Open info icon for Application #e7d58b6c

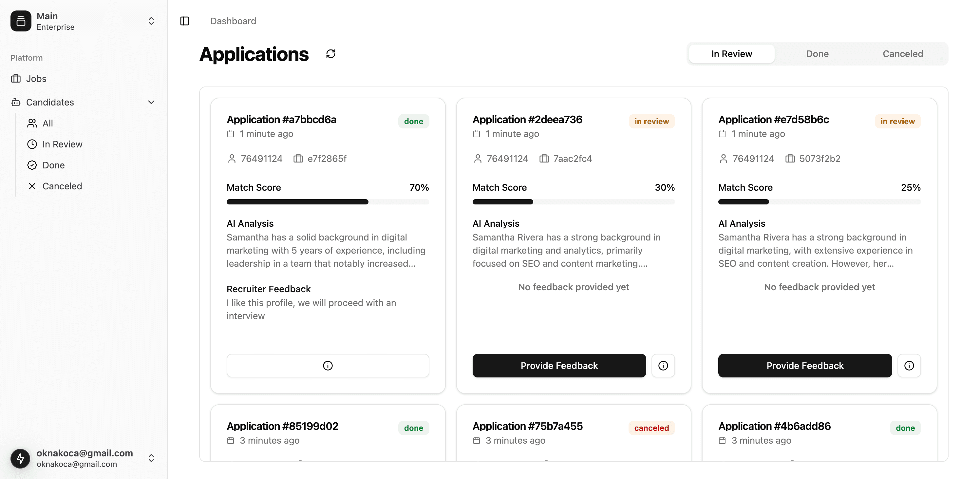(x=909, y=366)
